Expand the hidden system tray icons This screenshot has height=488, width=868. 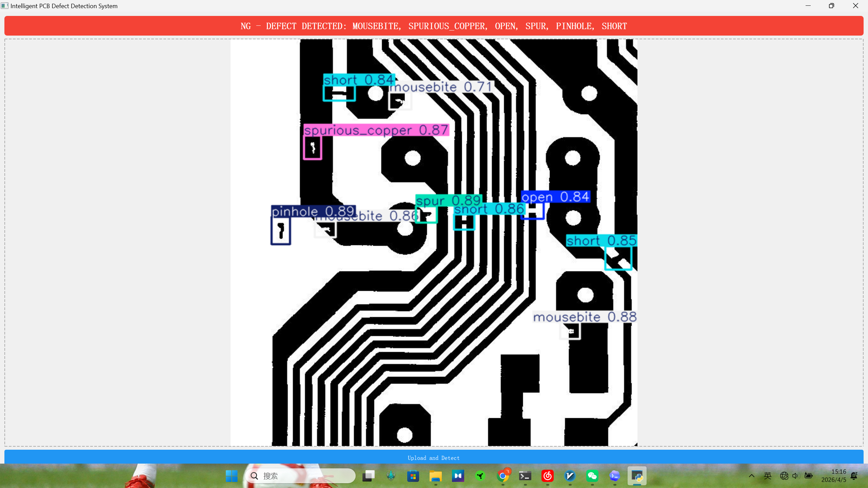[751, 476]
